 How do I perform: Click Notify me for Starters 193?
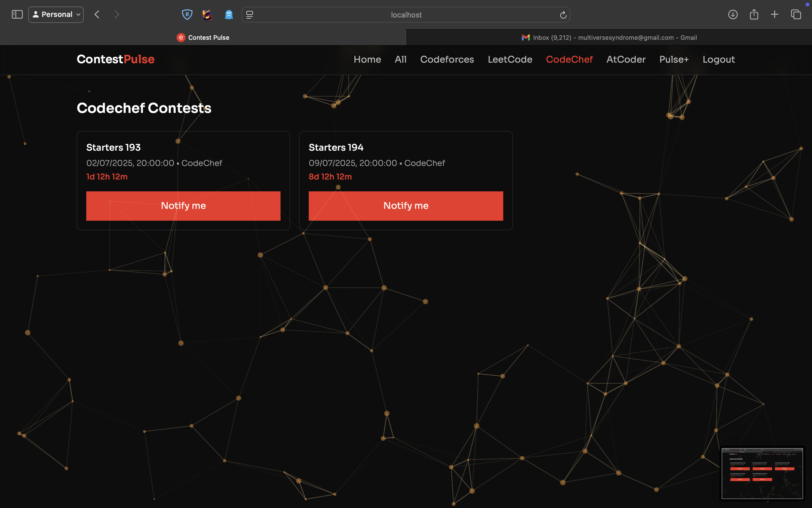tap(183, 206)
